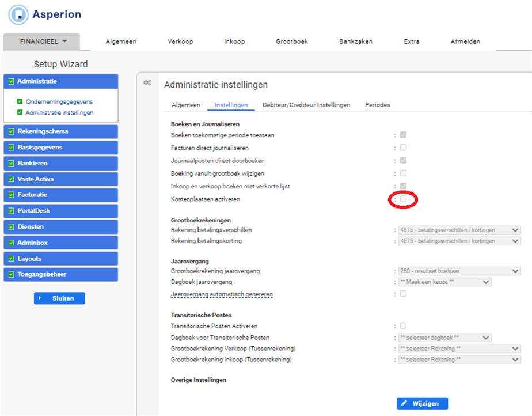532x416 pixels.
Task: Open Rekening betalingskorting dropdown
Action: pos(459,241)
